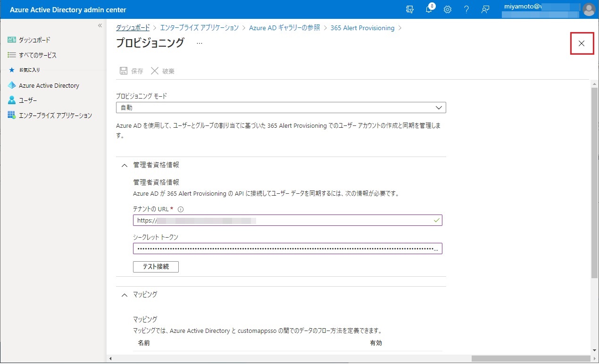Collapse the マッピング section
This screenshot has height=364, width=599.
tap(125, 295)
